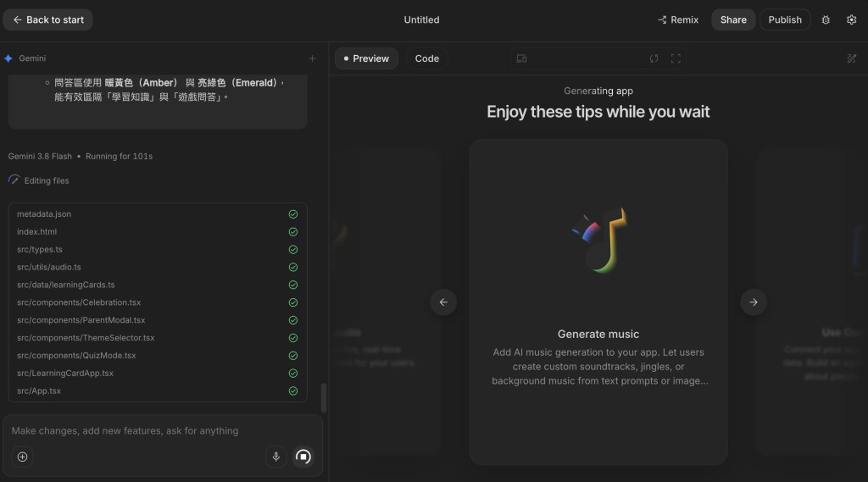Select src/utils/audio.ts file row
The image size is (868, 482).
[x=157, y=268]
